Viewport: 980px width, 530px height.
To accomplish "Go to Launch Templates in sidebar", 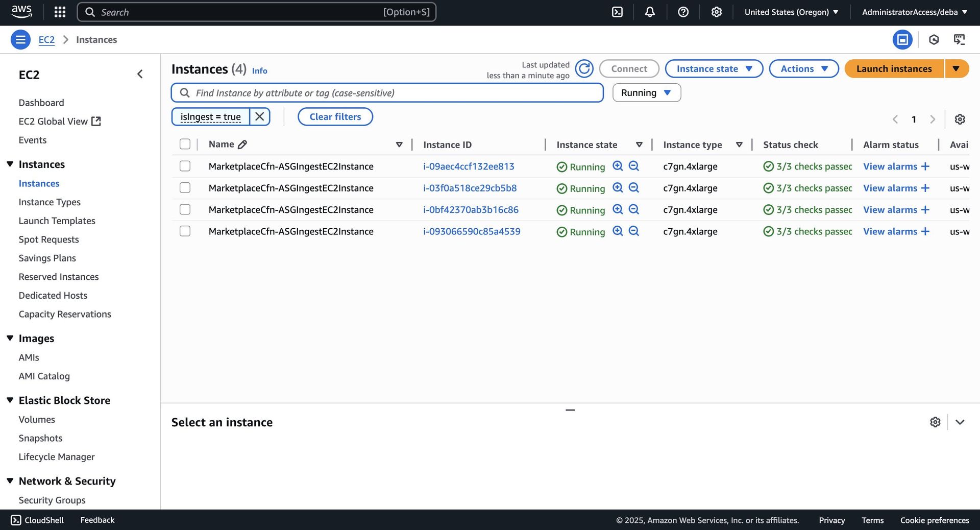I will [x=57, y=221].
